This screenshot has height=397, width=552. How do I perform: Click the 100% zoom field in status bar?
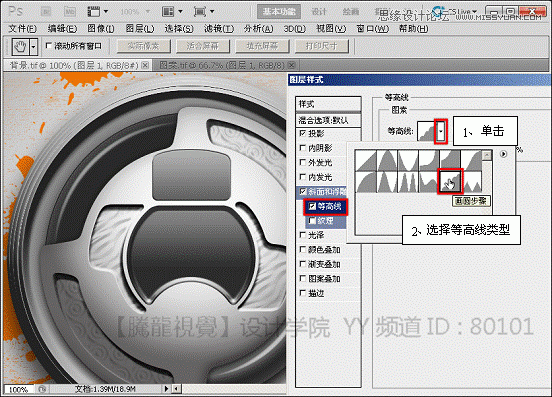click(x=19, y=389)
